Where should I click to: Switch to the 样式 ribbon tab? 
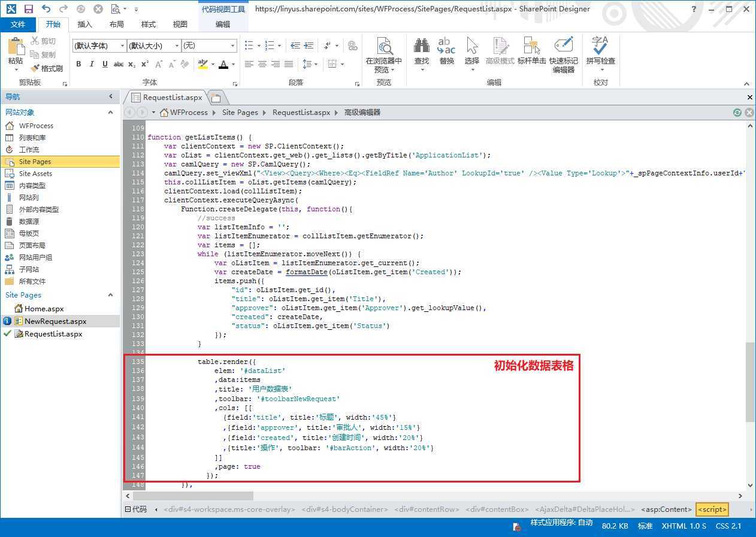point(149,24)
